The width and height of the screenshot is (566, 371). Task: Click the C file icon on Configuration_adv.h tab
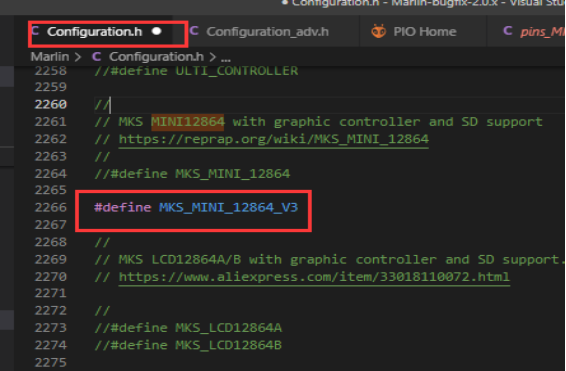point(194,31)
